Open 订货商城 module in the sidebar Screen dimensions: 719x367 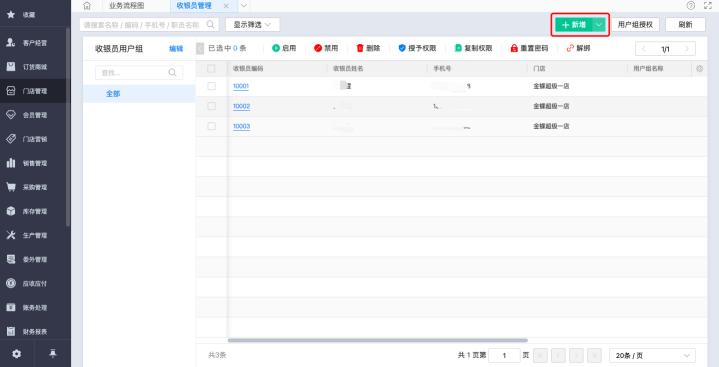[28, 67]
